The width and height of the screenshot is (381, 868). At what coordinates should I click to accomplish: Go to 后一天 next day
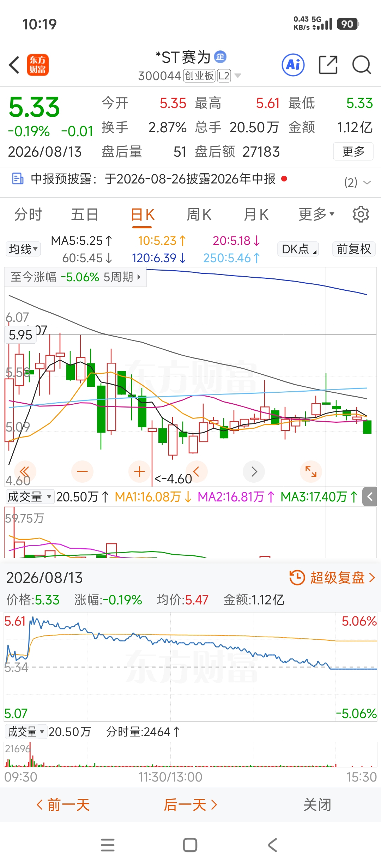(190, 805)
